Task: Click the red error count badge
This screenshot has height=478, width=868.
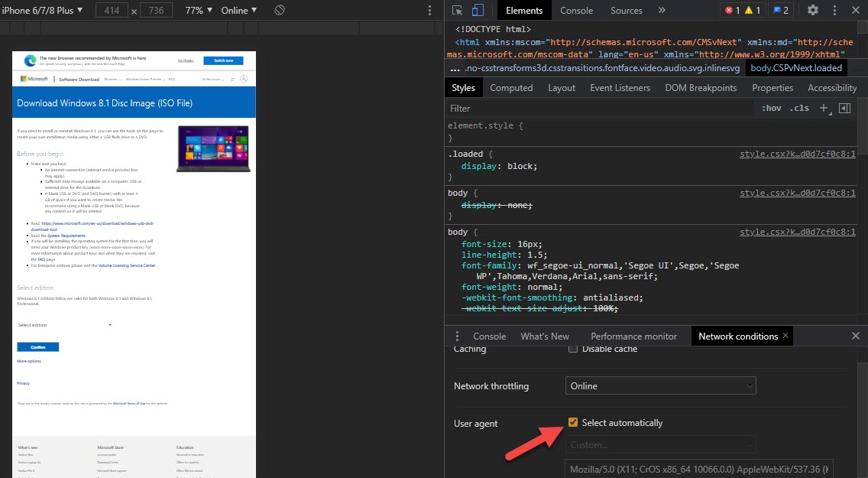Action: coord(732,11)
